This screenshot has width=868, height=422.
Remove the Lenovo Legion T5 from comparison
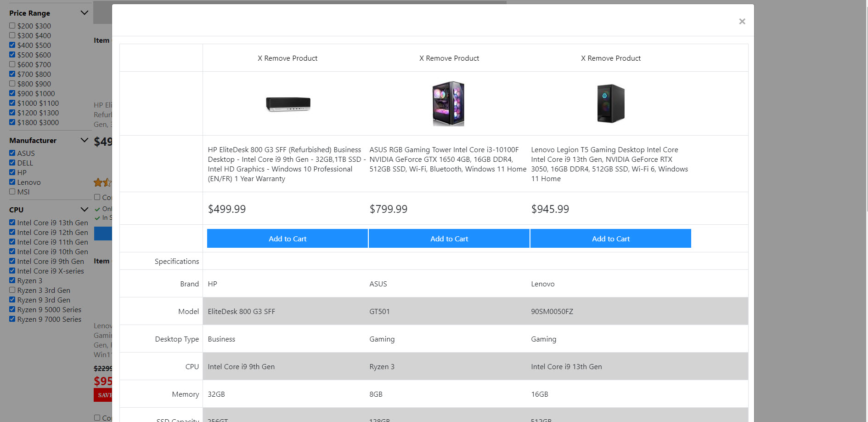(610, 58)
